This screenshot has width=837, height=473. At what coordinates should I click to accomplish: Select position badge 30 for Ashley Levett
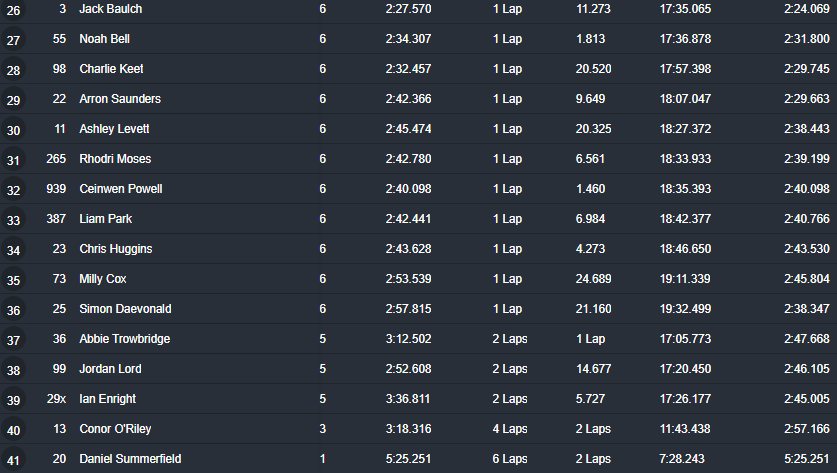pos(13,130)
